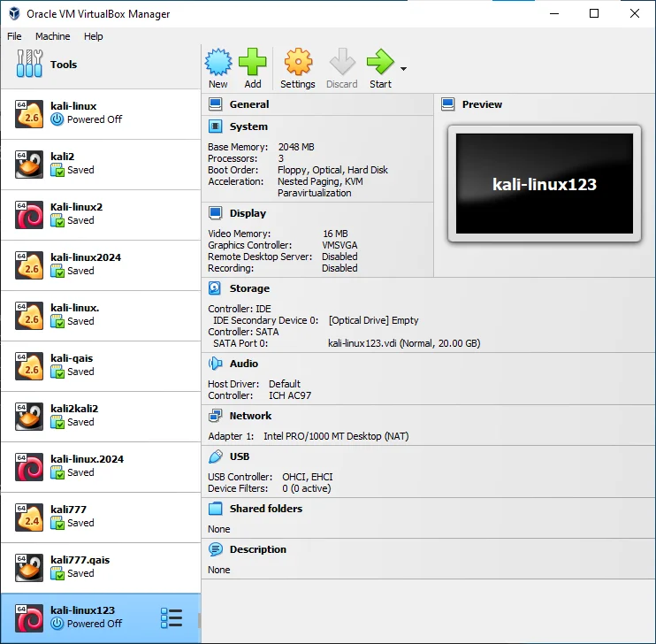Image resolution: width=656 pixels, height=644 pixels.
Task: Open the Shared folders header link
Action: coord(265,509)
